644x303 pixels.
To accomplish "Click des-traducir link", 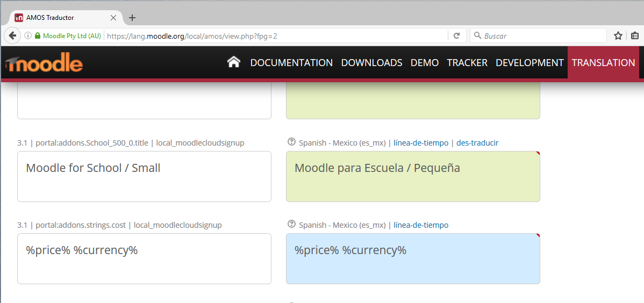I will pyautogui.click(x=477, y=143).
